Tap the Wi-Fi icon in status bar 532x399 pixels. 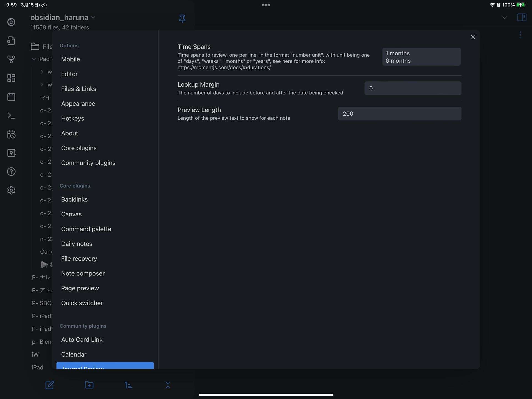(x=492, y=5)
